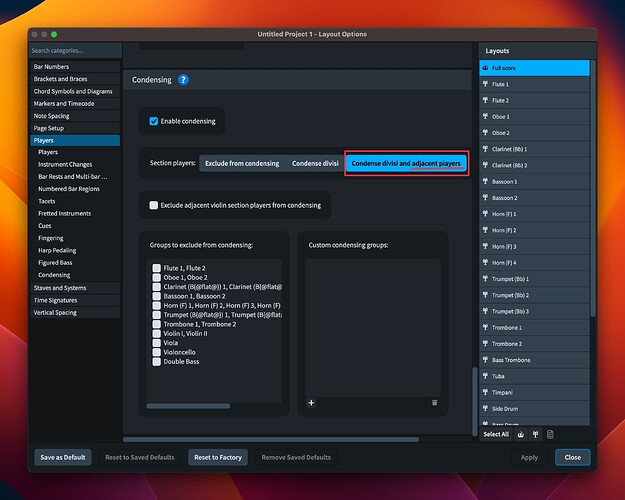Viewport: 625px width, 500px height.
Task: Select the Tuba layout
Action: [x=535, y=376]
